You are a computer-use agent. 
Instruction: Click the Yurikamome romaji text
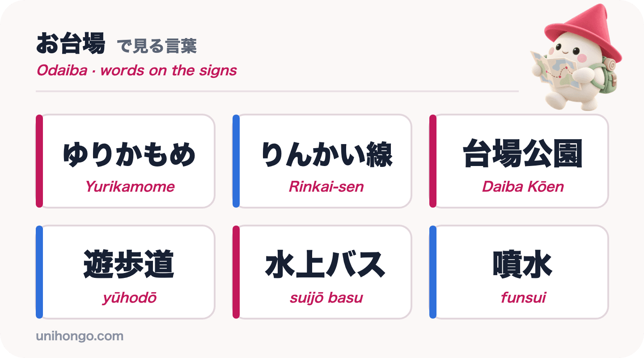(130, 187)
